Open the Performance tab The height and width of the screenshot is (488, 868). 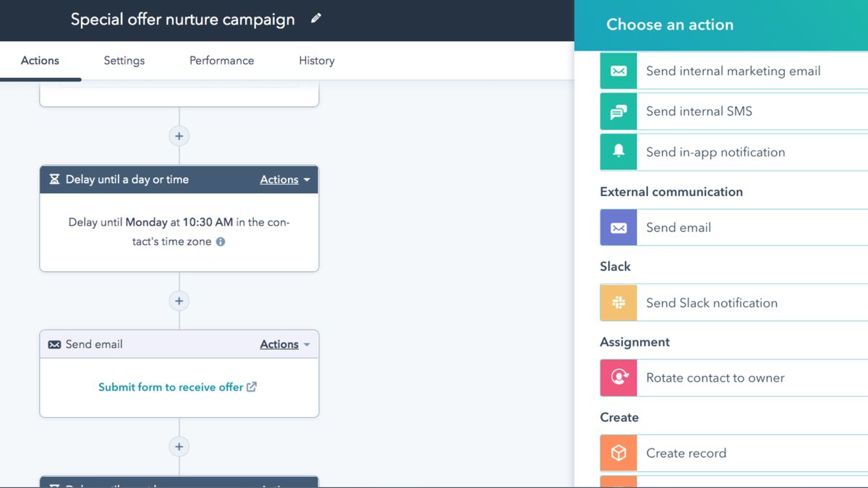click(221, 61)
